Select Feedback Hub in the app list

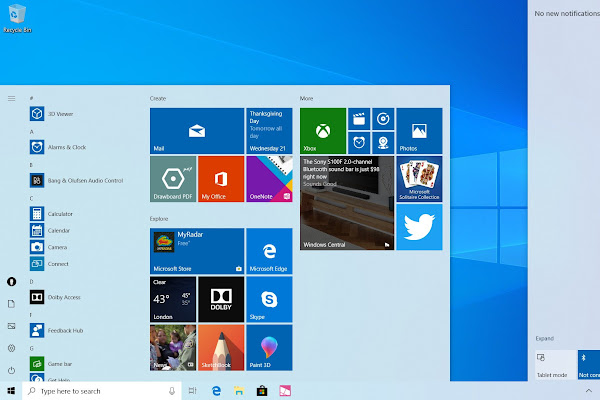coord(66,329)
